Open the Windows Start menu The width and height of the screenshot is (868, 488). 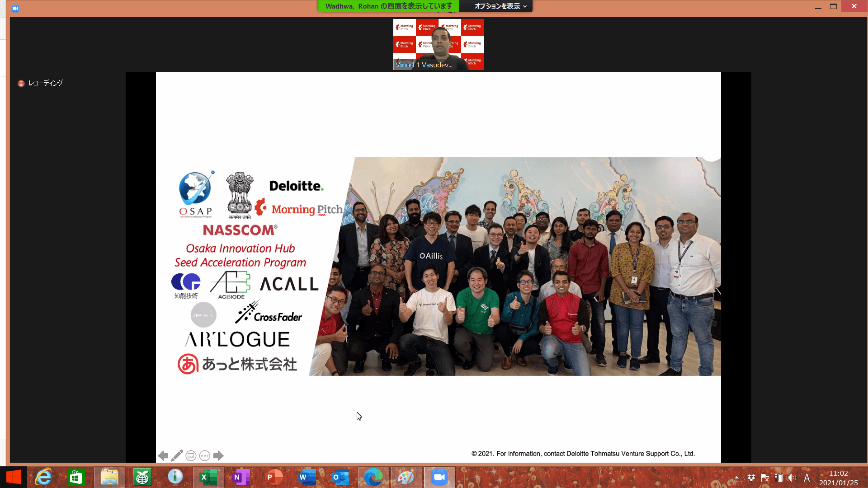point(13,477)
